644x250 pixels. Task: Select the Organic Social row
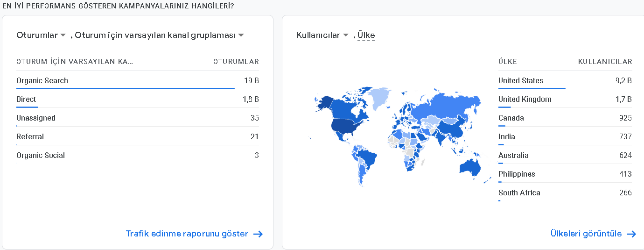pyautogui.click(x=138, y=155)
